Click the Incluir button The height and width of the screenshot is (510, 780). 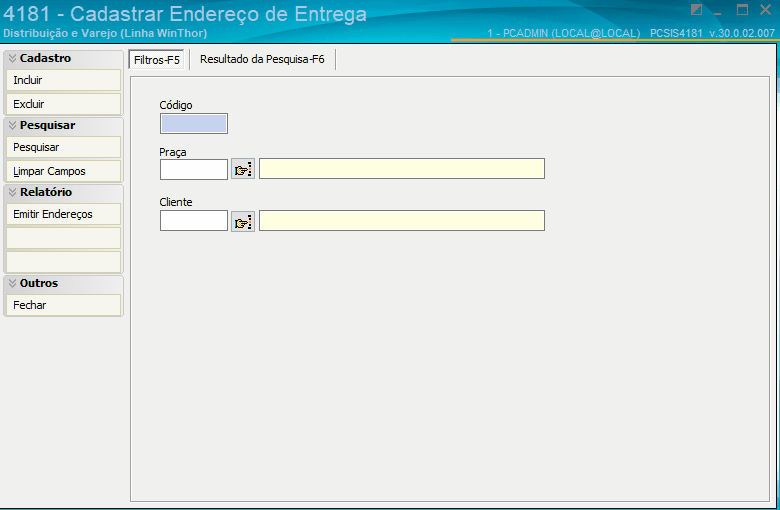[64, 80]
